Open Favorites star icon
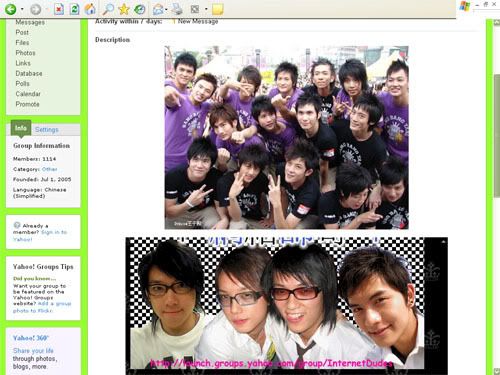This screenshot has width=500, height=375. click(x=124, y=9)
